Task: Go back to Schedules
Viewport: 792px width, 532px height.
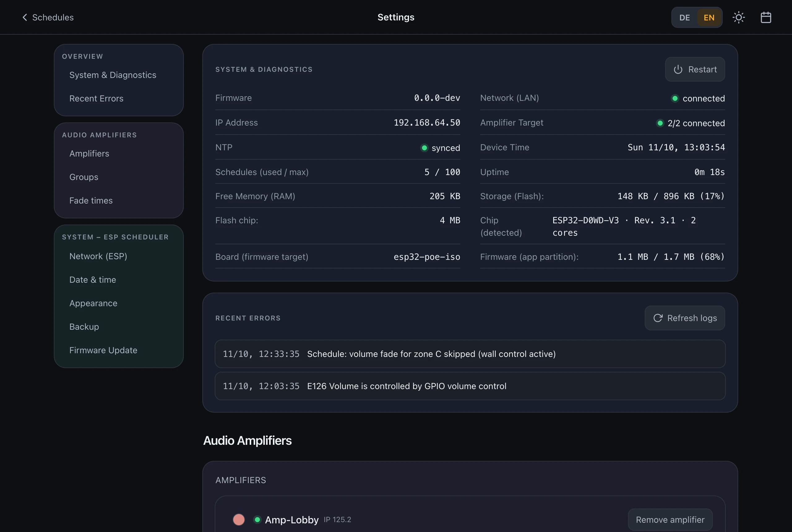Action: point(48,17)
